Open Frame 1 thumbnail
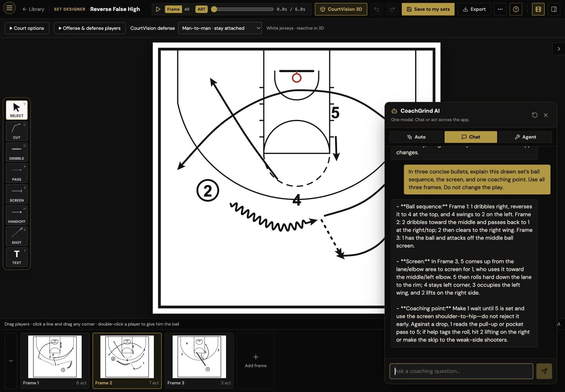The image size is (565, 392). 55,361
